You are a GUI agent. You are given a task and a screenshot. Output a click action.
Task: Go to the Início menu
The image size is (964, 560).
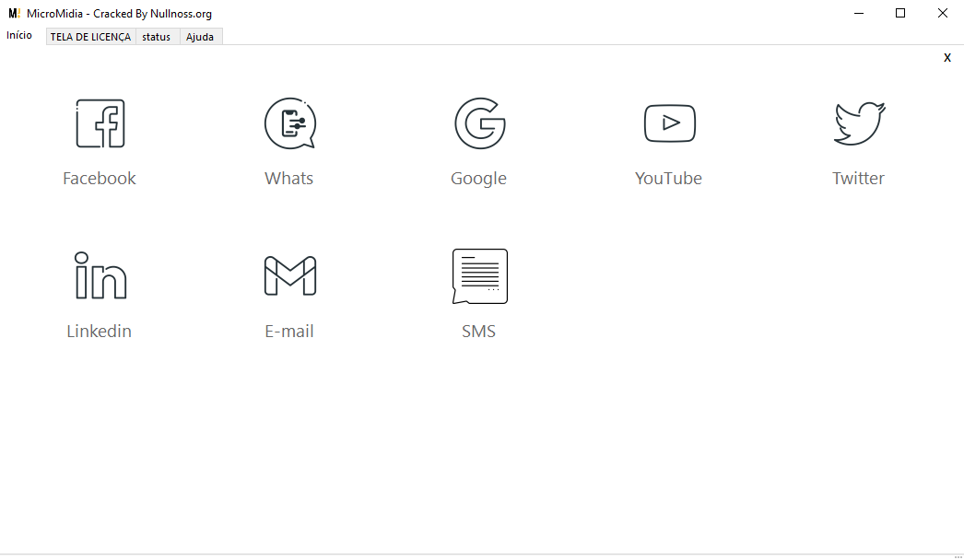(x=19, y=36)
